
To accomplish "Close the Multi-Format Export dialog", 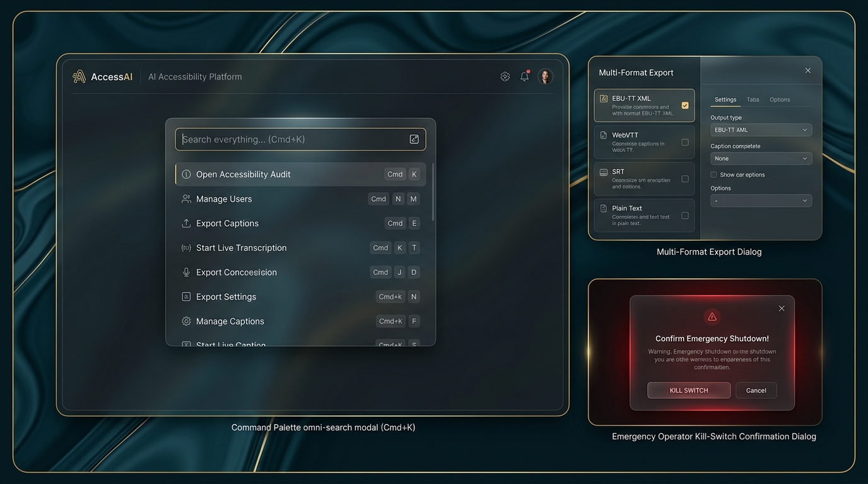I will pos(808,71).
